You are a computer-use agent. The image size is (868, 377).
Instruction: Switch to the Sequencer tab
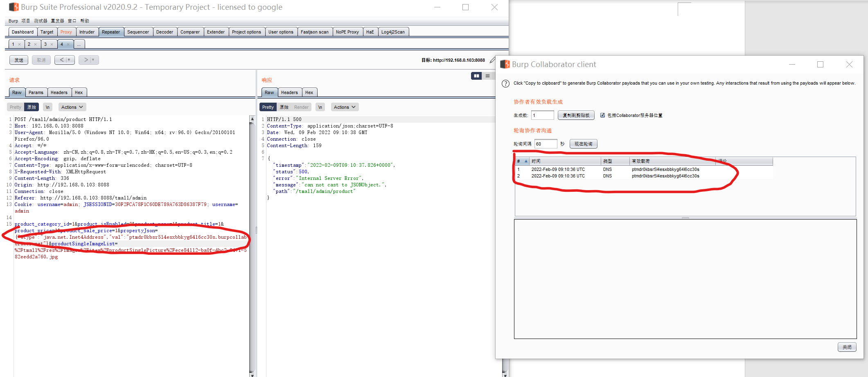tap(138, 32)
